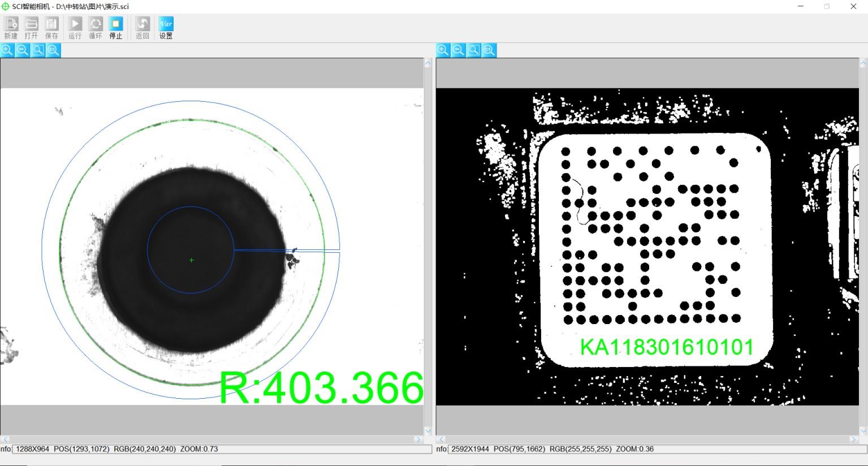Image resolution: width=868 pixels, height=466 pixels.
Task: Click the KA118301610101 text in the right image
Action: coord(667,347)
